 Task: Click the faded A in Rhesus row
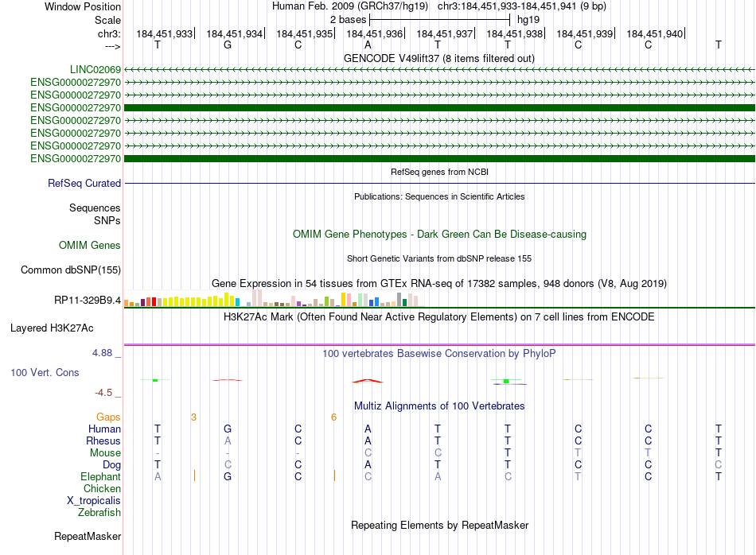[x=228, y=441]
